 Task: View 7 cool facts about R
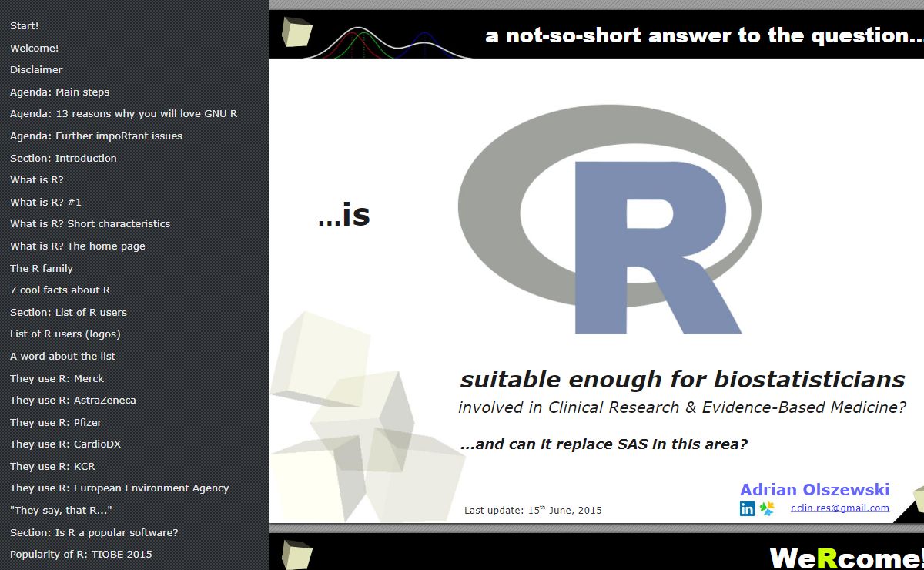[60, 290]
